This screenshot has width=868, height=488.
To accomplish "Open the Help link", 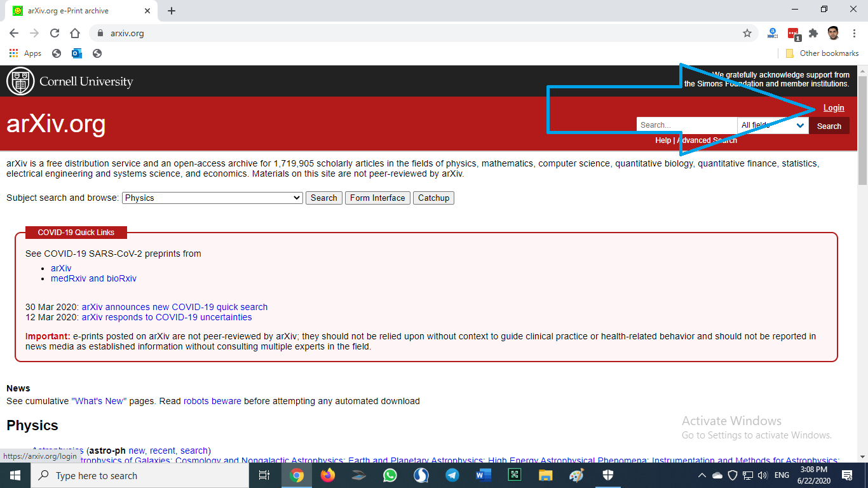I will pos(663,140).
